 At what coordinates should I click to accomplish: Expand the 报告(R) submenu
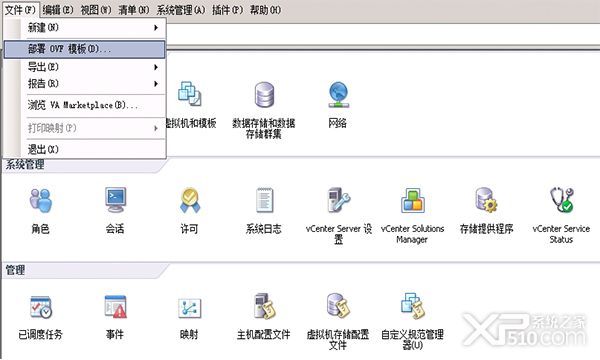coord(85,83)
